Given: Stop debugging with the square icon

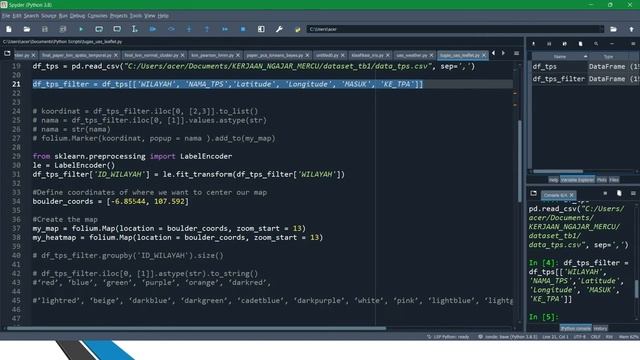Looking at the screenshot, I should pyautogui.click(x=243, y=29).
